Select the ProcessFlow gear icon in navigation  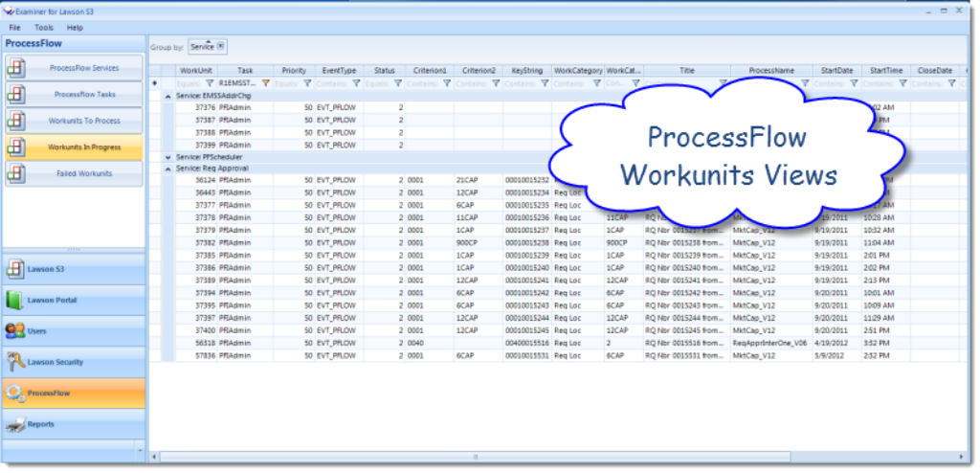click(x=15, y=393)
